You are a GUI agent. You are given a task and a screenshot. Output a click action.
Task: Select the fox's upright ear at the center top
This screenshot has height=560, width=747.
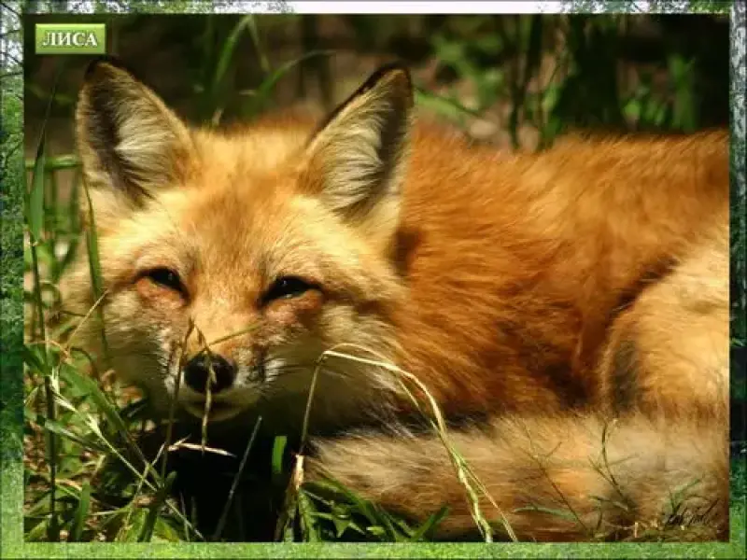click(364, 140)
